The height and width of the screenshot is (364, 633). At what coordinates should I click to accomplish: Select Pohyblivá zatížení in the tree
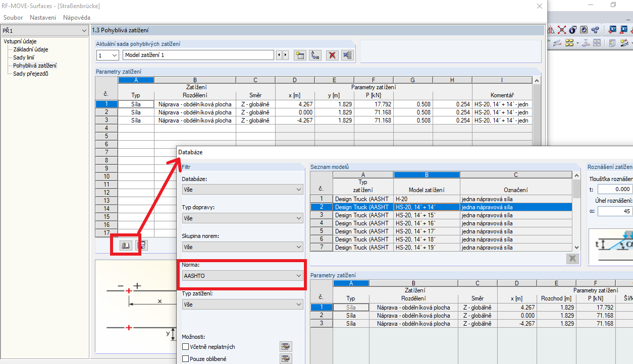[x=35, y=66]
